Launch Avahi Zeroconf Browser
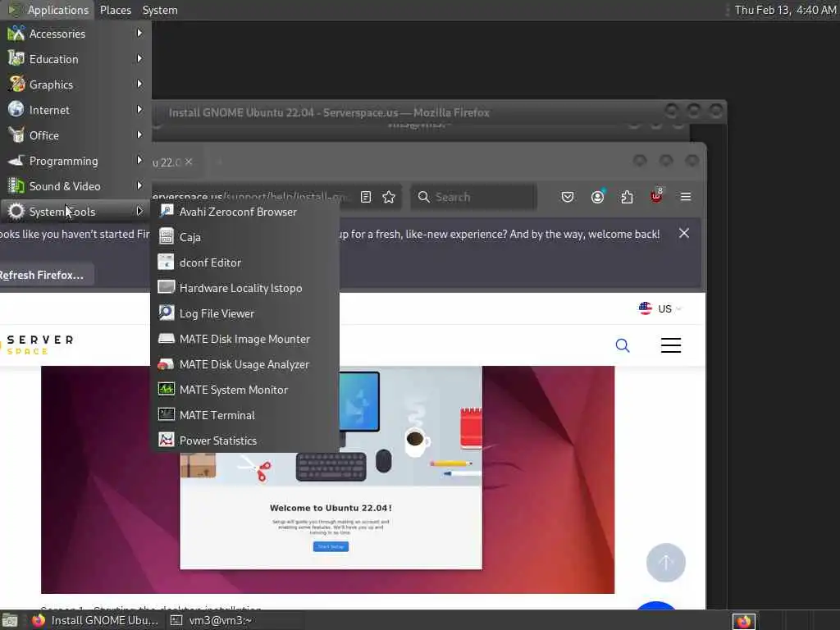The height and width of the screenshot is (630, 840). (x=244, y=212)
